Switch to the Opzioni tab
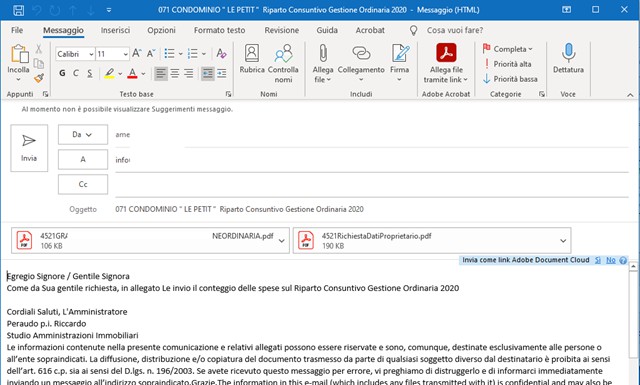The image size is (640, 385). 161,30
